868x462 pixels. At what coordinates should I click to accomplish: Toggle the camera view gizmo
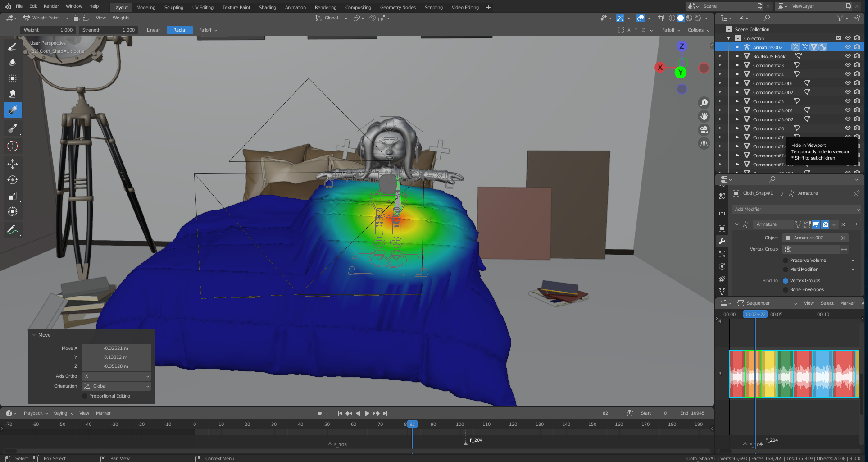704,130
